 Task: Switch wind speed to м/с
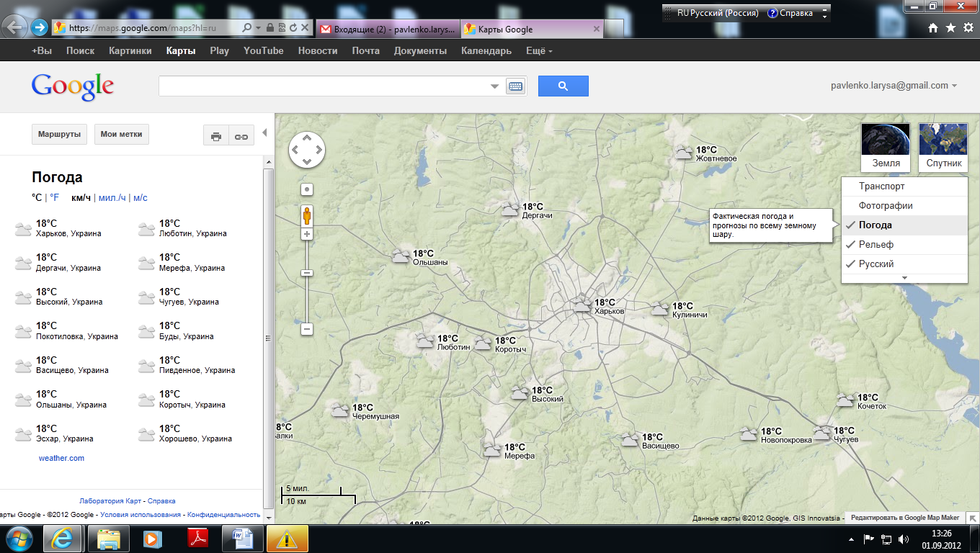coord(141,198)
